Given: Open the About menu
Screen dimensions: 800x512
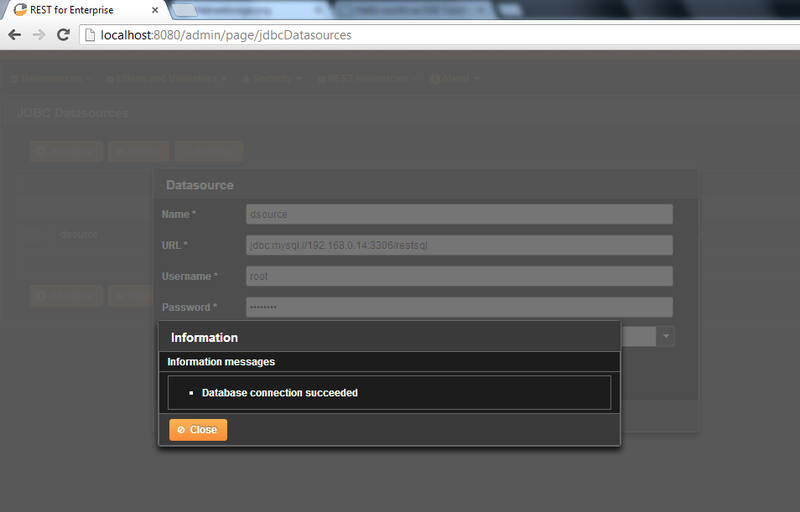Looking at the screenshot, I should coord(455,79).
